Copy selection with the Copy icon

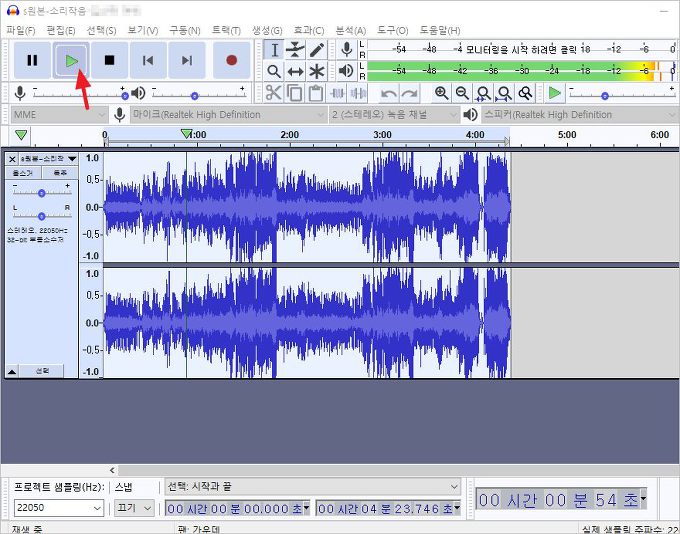(x=295, y=93)
